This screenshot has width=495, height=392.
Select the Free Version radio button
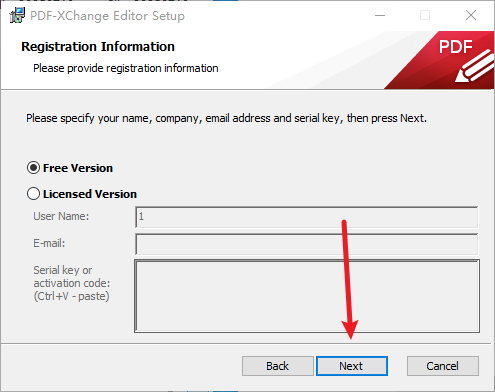(33, 168)
